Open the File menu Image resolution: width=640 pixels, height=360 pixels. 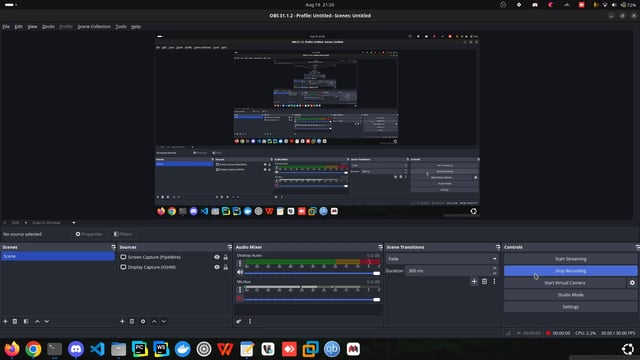click(6, 27)
